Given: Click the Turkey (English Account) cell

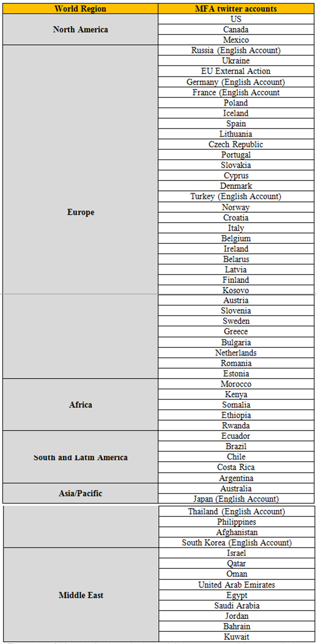Looking at the screenshot, I should [x=236, y=196].
